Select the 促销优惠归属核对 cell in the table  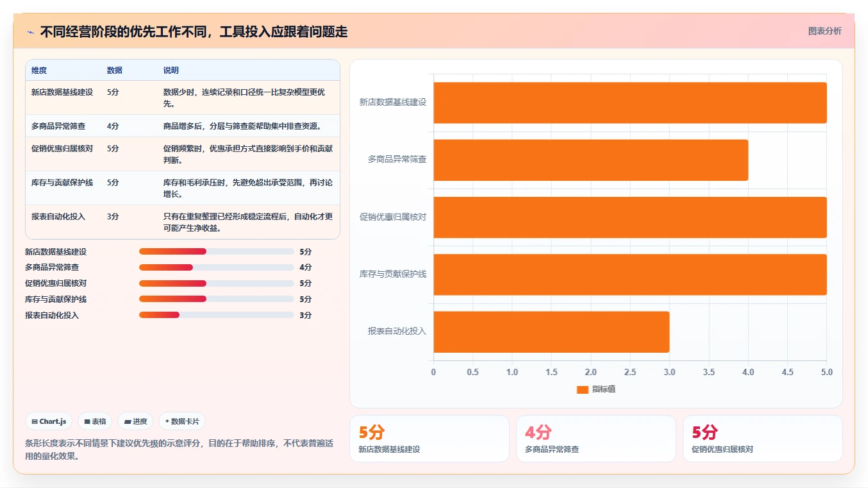click(x=62, y=149)
